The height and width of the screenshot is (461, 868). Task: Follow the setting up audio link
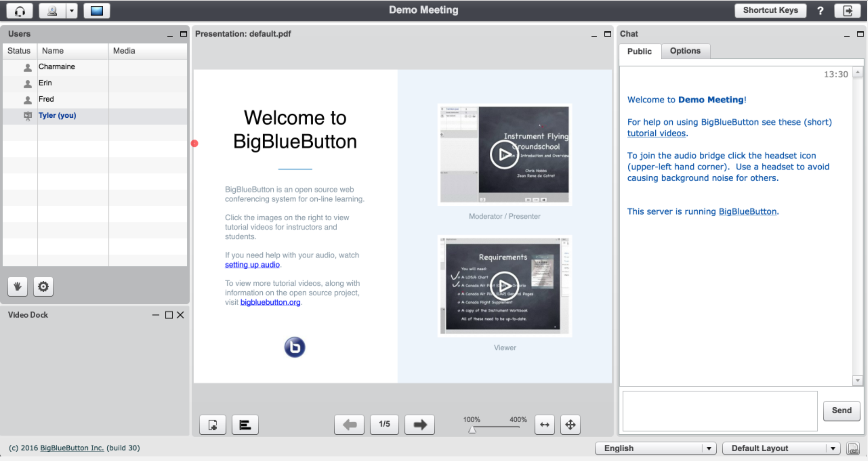point(252,265)
